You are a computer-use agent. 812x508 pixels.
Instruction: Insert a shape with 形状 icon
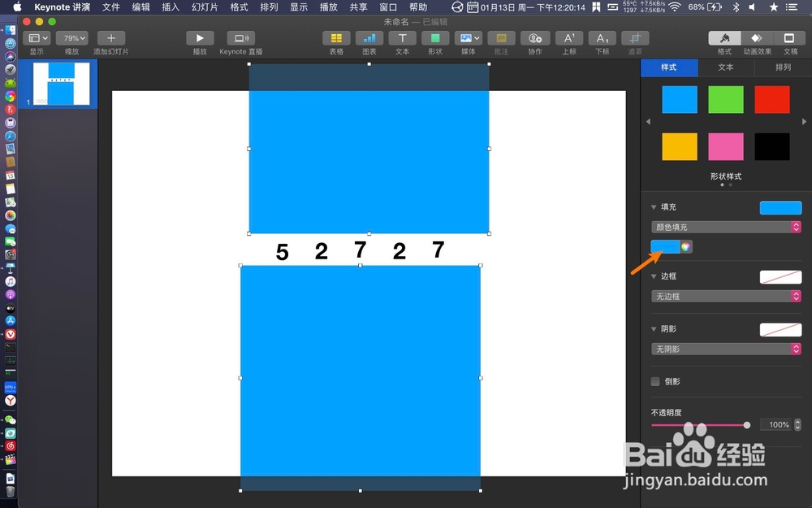[x=435, y=38]
